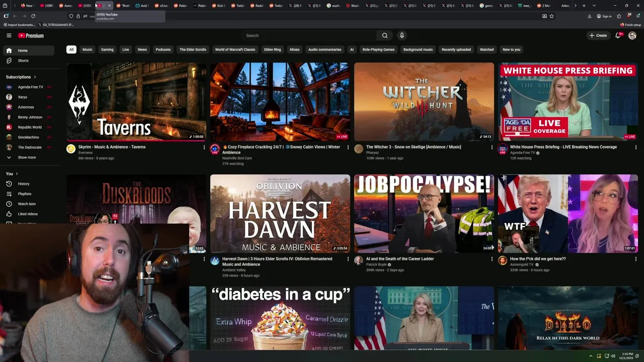Click the Finish setup bookmark button
Viewport: 644px width, 362px height.
tap(631, 25)
